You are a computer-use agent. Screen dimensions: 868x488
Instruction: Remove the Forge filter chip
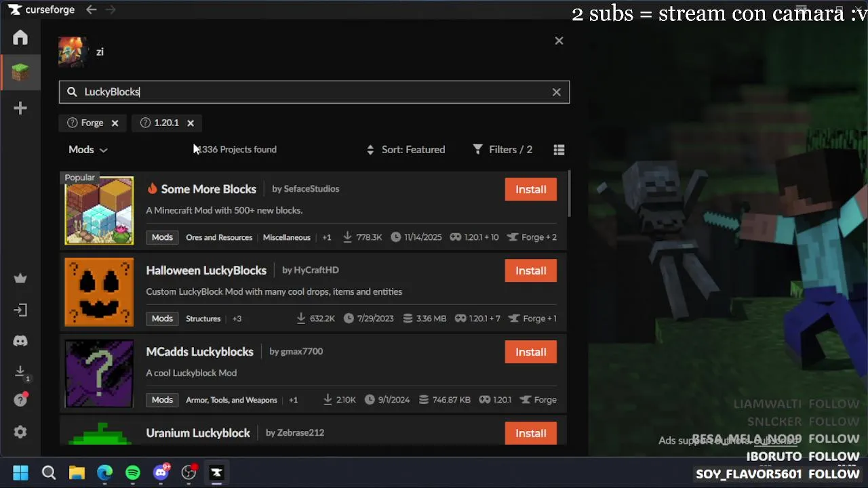(115, 123)
